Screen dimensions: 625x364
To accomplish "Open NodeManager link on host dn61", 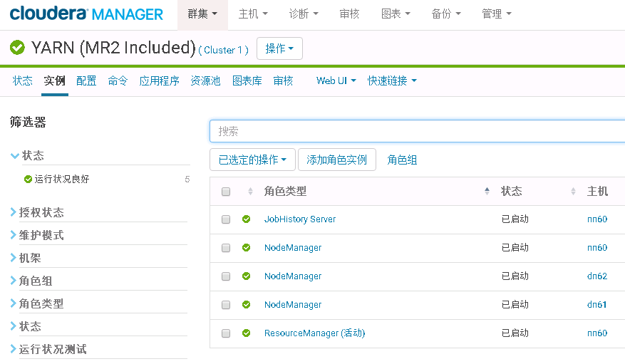I will [293, 305].
